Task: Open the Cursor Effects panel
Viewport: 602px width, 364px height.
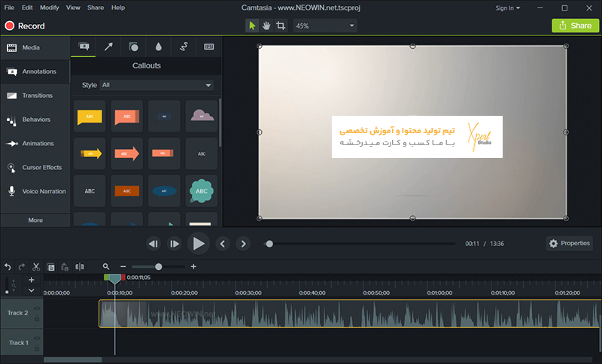Action: click(x=35, y=168)
